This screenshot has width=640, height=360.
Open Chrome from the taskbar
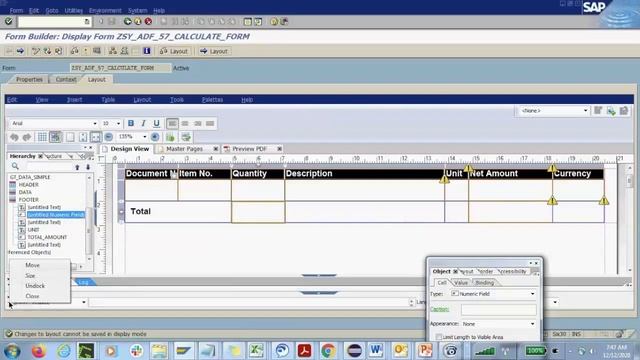tap(328, 350)
